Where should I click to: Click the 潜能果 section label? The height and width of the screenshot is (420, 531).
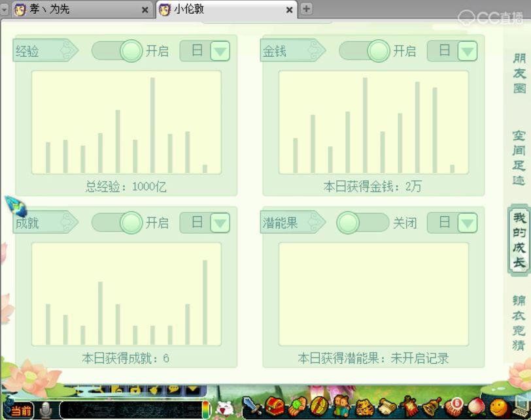pos(292,223)
